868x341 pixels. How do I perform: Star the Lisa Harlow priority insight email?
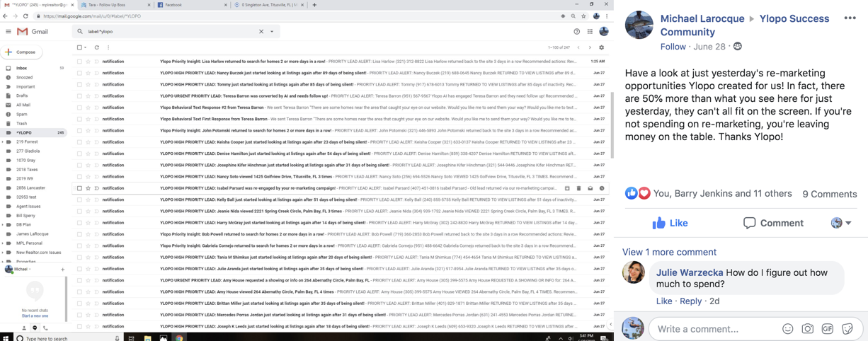[88, 62]
